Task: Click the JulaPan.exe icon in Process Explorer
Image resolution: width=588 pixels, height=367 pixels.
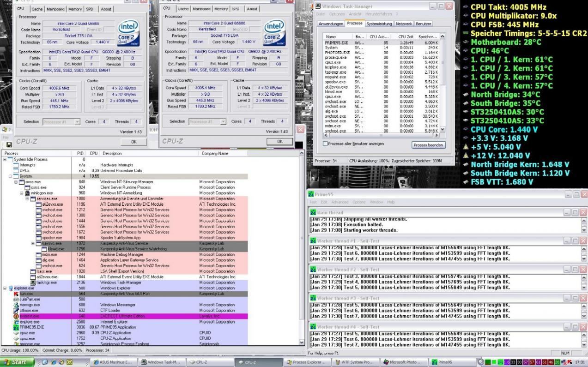Action: click(17, 299)
